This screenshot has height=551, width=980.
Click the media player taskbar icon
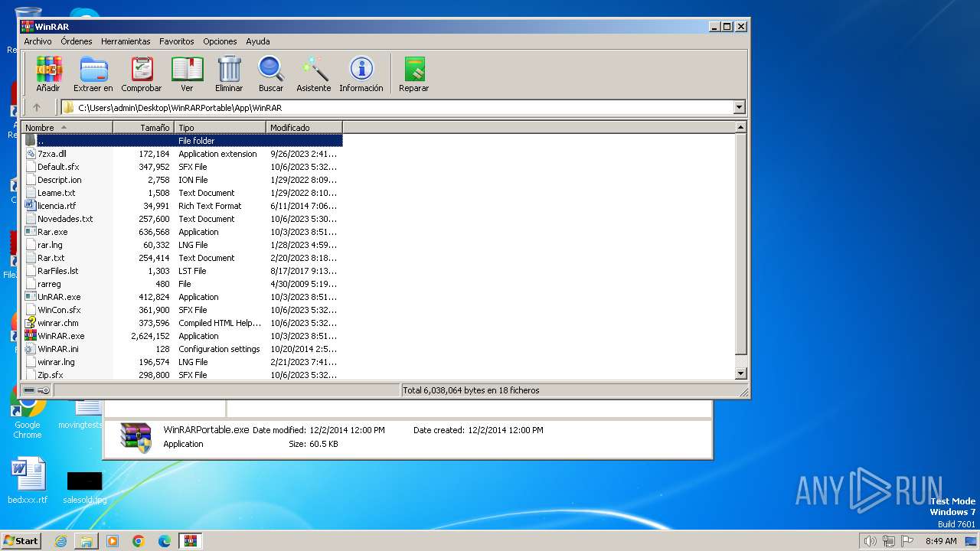[113, 541]
